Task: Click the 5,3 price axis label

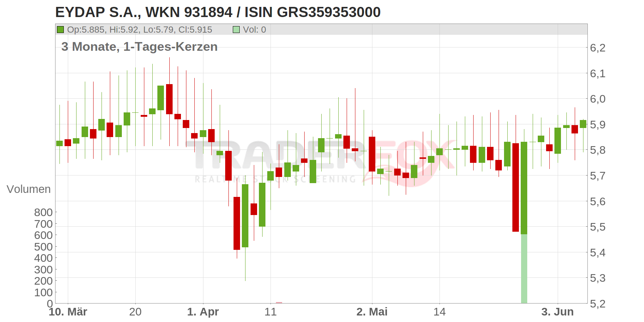Action: [598, 278]
